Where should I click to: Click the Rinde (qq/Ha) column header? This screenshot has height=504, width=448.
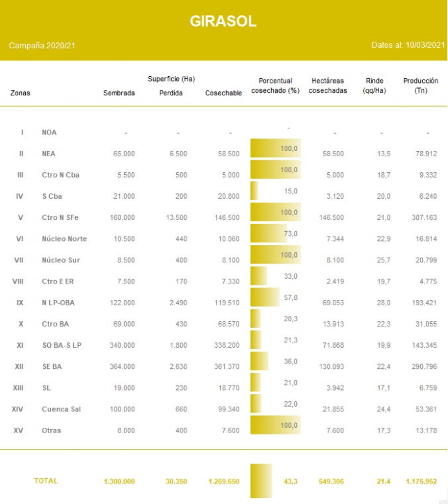[x=374, y=85]
